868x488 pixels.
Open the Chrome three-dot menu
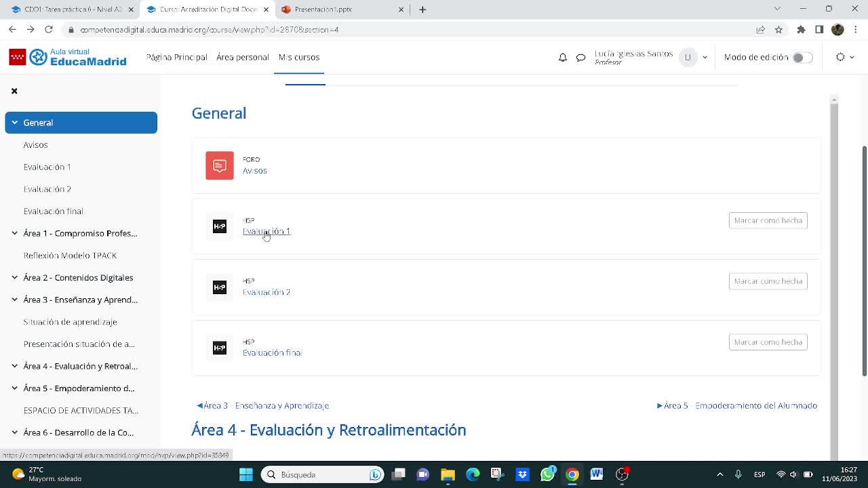856,30
